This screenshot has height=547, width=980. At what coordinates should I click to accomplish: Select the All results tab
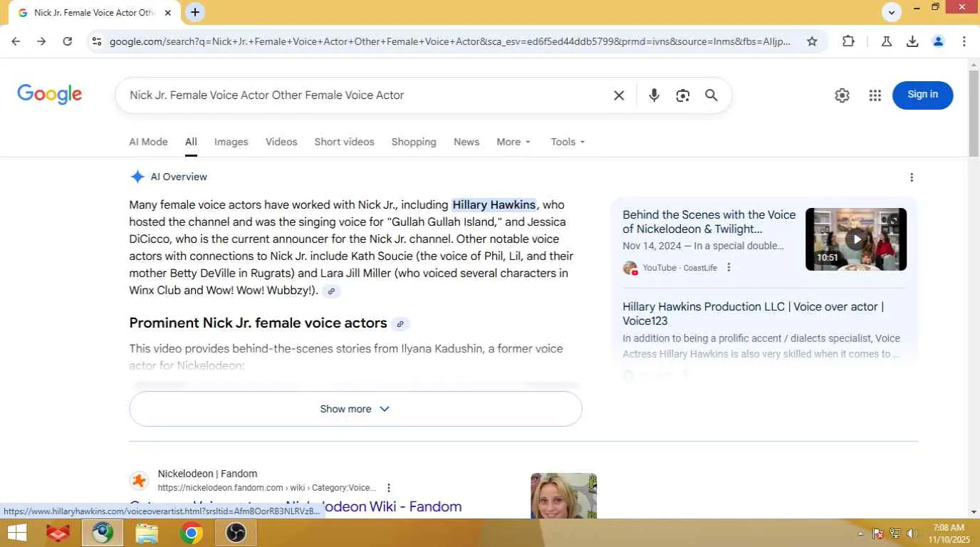click(191, 142)
